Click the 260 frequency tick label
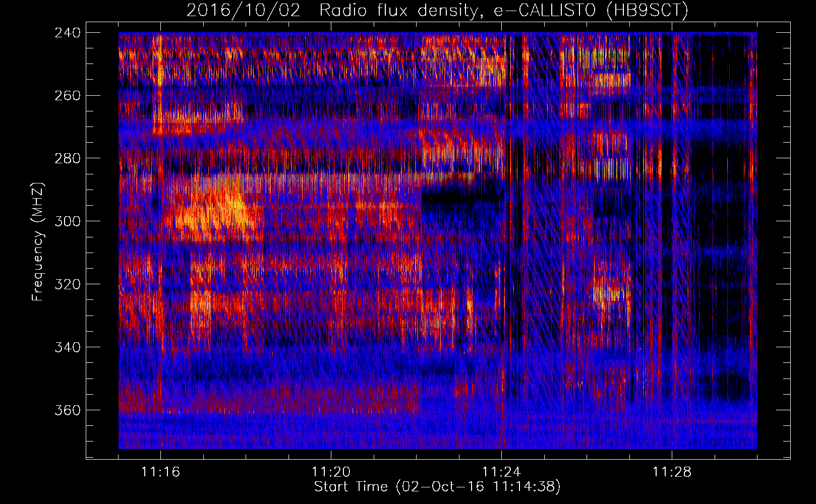This screenshot has width=816, height=504. tap(68, 96)
